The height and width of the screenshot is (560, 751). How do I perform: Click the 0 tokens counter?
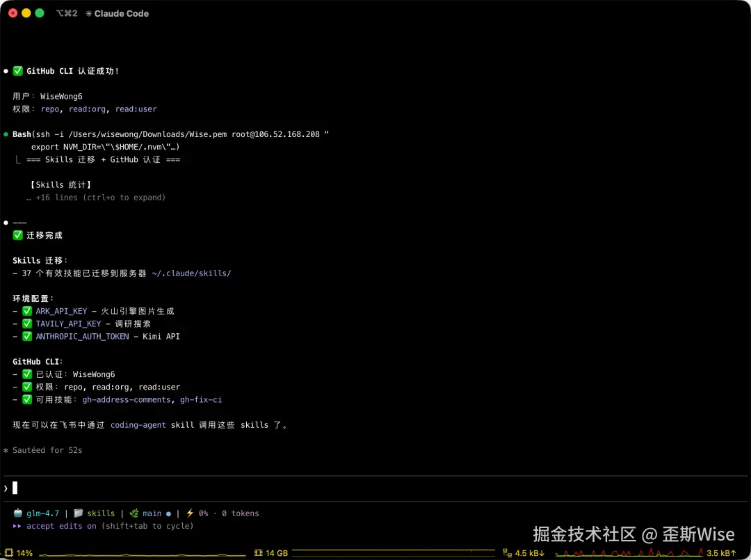point(240,513)
